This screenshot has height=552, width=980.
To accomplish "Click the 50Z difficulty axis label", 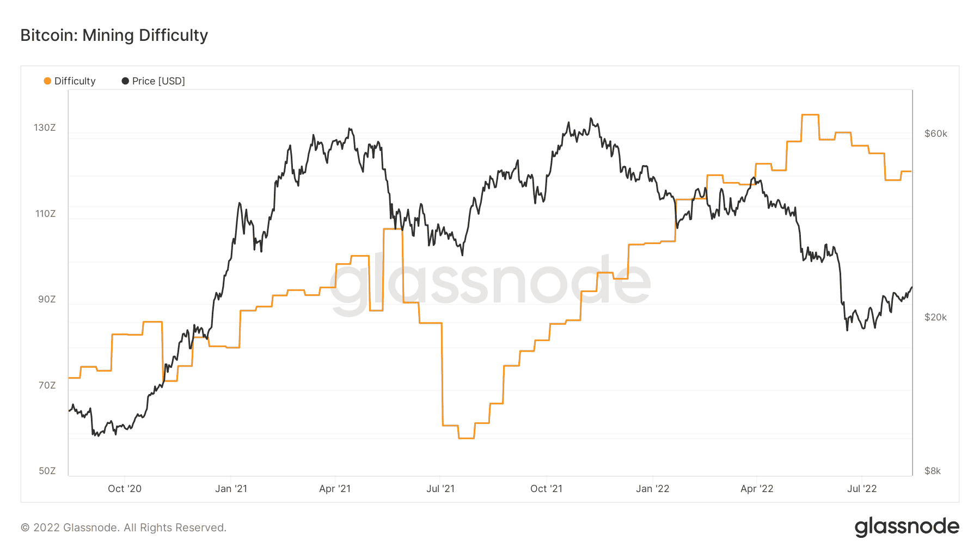I will (47, 471).
